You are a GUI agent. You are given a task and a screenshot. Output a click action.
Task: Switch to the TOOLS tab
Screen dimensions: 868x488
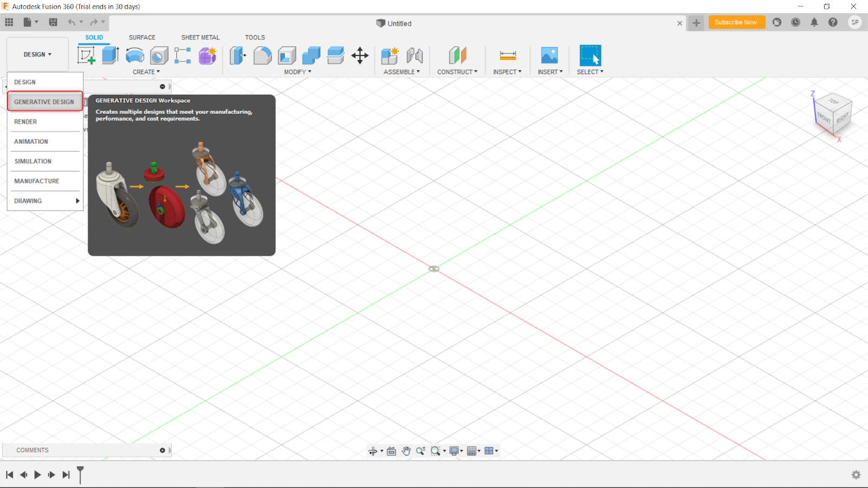255,37
